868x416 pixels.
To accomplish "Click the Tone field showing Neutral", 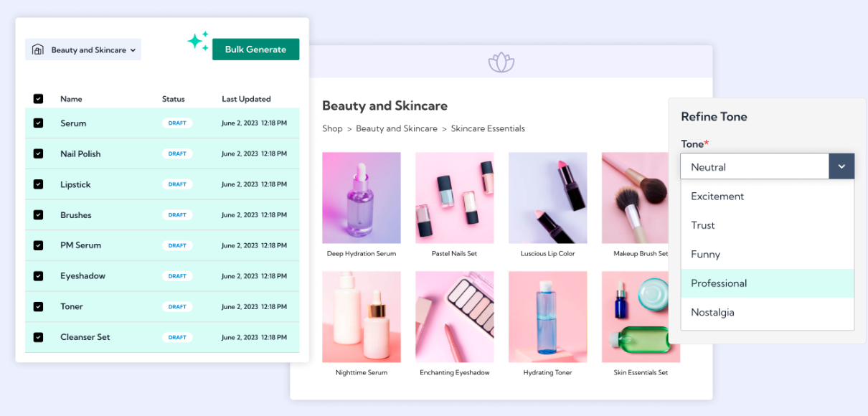I will tap(755, 166).
